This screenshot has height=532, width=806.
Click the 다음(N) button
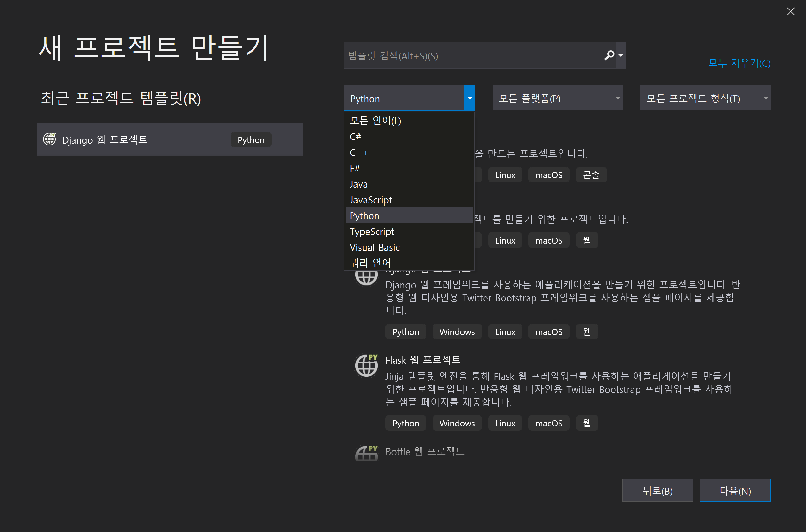pyautogui.click(x=735, y=491)
